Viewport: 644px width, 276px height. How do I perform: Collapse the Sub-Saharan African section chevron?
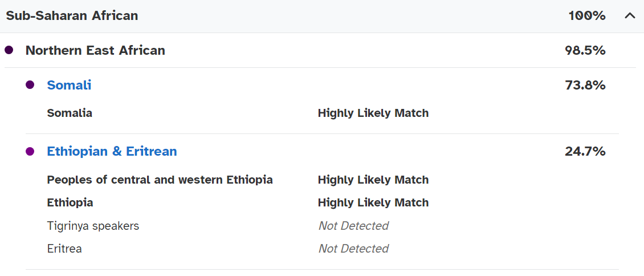coord(630,16)
